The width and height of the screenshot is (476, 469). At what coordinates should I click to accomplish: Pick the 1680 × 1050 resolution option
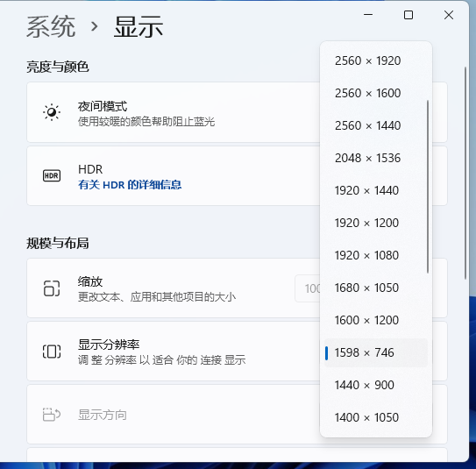[x=376, y=288]
